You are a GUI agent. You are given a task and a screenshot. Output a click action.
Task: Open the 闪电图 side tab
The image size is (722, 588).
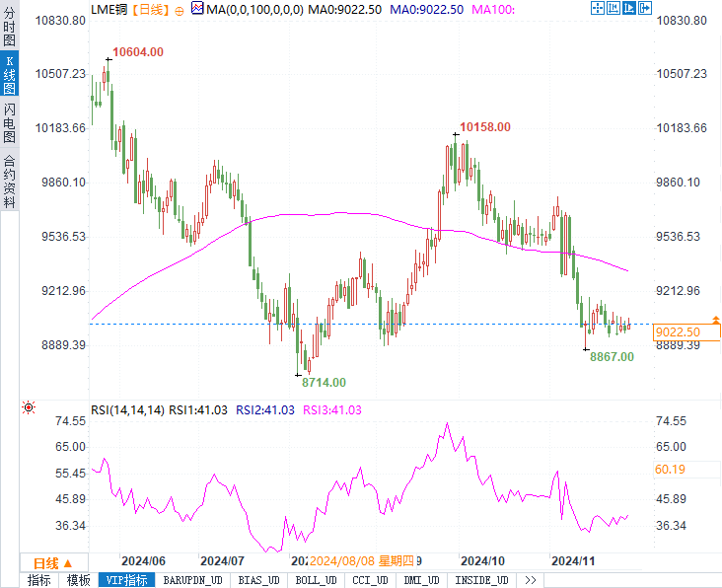pos(9,122)
